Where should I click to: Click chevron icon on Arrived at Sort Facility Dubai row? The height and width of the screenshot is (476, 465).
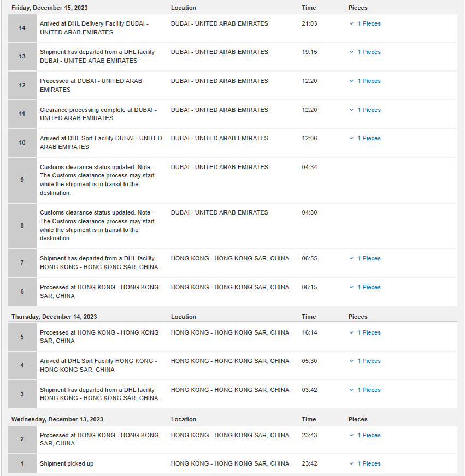(x=351, y=139)
